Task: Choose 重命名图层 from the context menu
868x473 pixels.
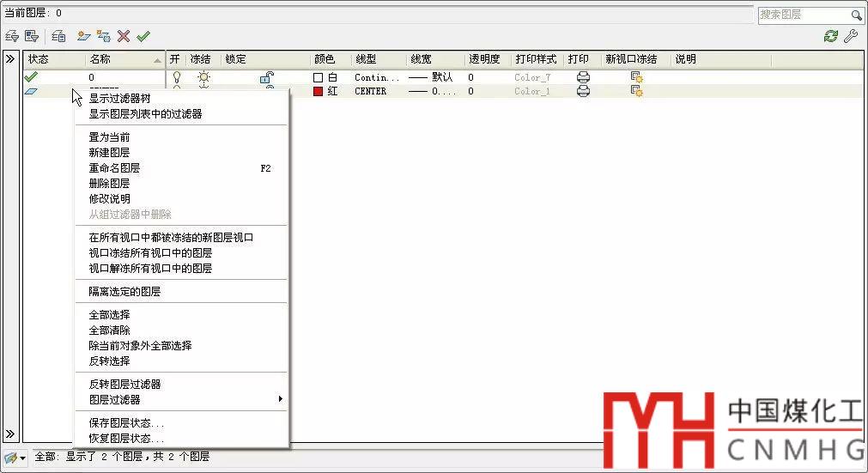Action: click(x=114, y=168)
